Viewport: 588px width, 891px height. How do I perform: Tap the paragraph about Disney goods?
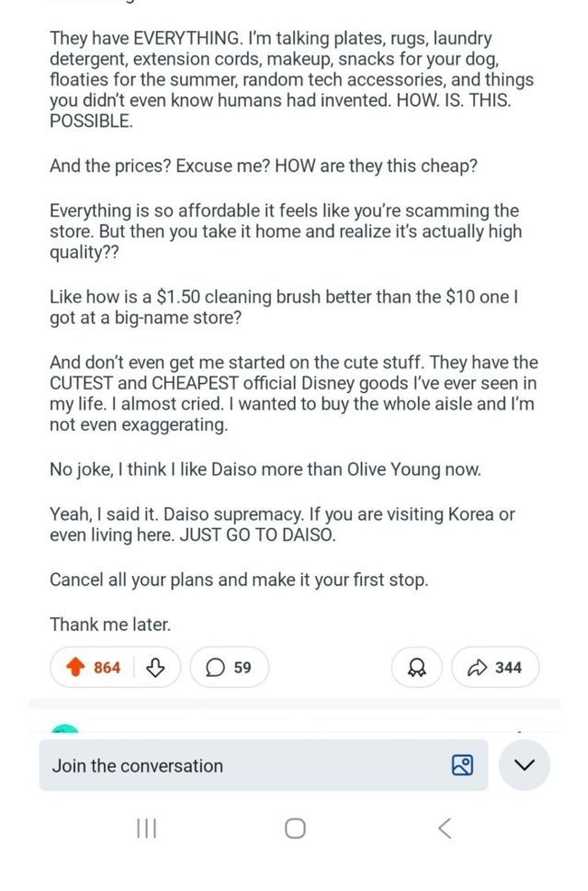click(293, 393)
